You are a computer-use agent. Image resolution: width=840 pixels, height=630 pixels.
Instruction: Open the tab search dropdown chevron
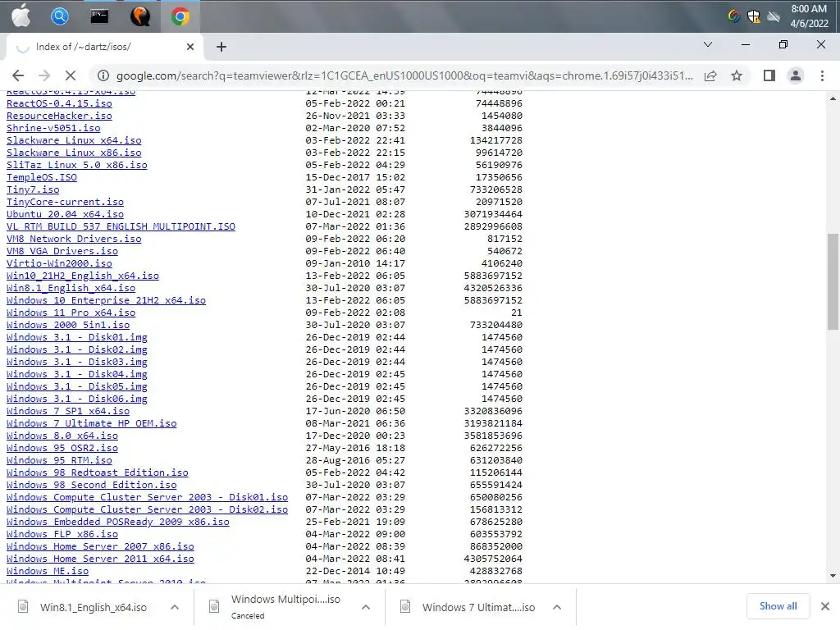click(708, 44)
